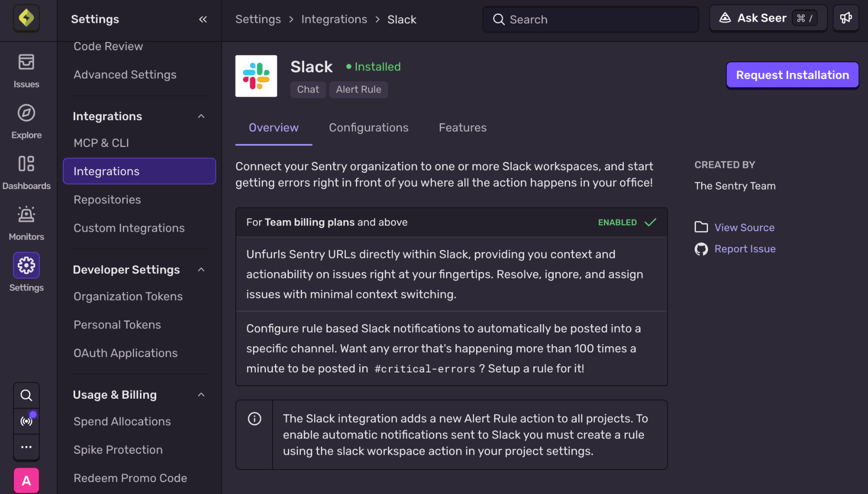Collapse the Usage & Billing section chevron
The height and width of the screenshot is (494, 868).
click(201, 394)
